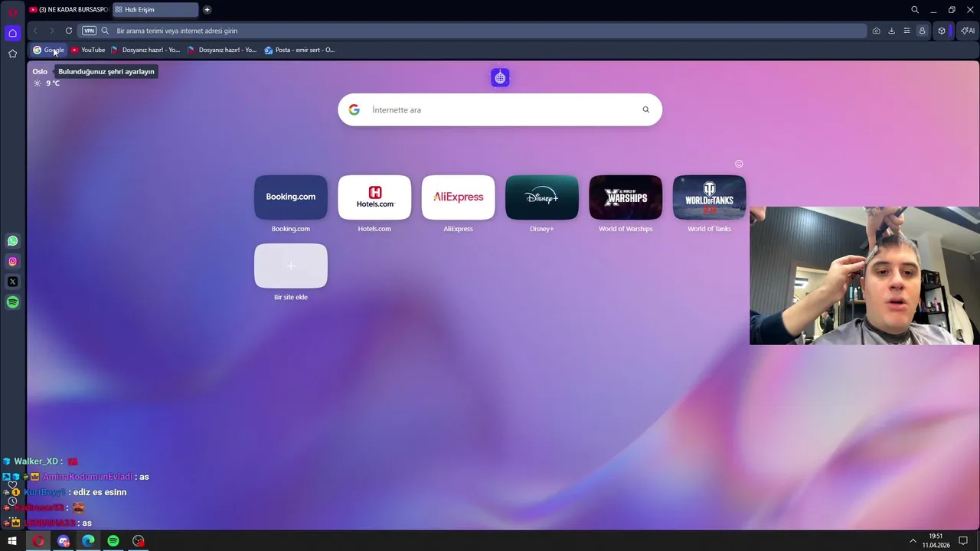Open Instagram from the sidebar
Image resolution: width=980 pixels, height=551 pixels.
click(12, 262)
